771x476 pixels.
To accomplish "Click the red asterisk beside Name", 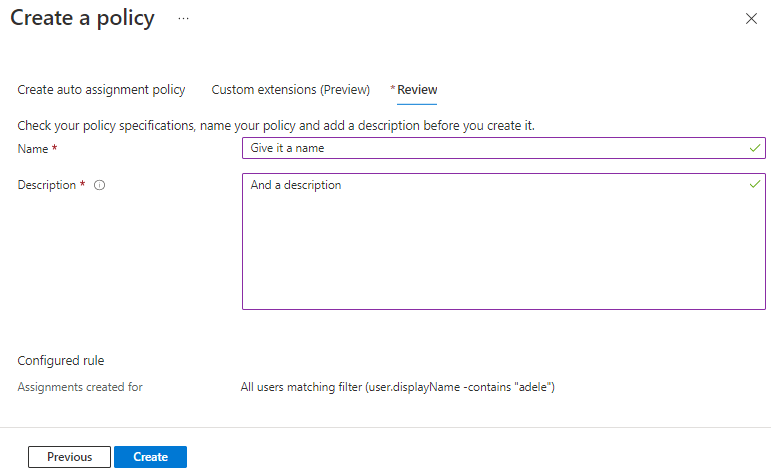I will click(54, 148).
